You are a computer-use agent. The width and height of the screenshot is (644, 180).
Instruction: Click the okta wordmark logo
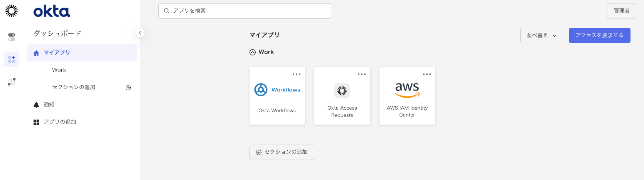52,12
